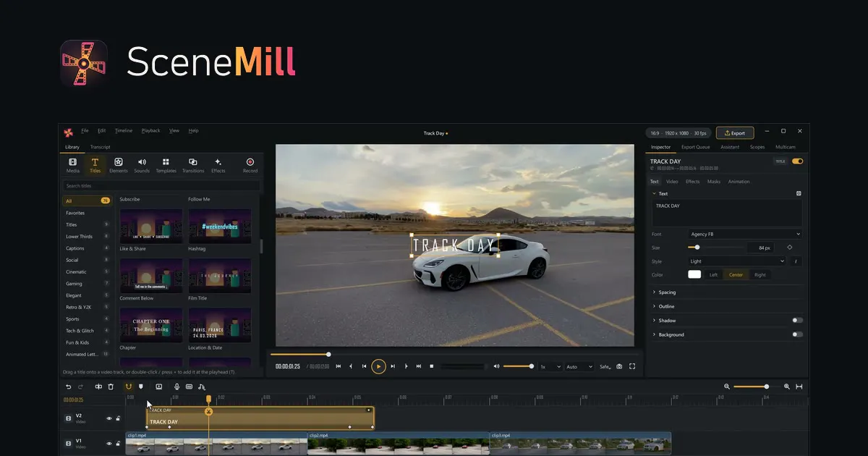Open the Font dropdown showing Agency FB
868x456 pixels.
[x=745, y=235]
